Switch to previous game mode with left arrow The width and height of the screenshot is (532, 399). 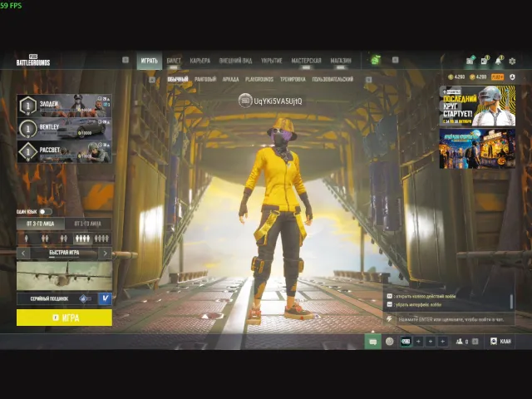[23, 253]
